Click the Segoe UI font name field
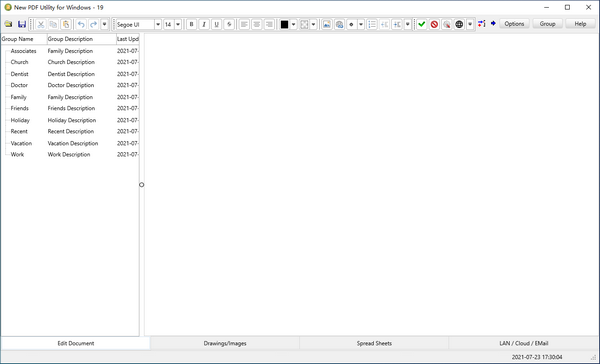The width and height of the screenshot is (600, 364). [135, 24]
